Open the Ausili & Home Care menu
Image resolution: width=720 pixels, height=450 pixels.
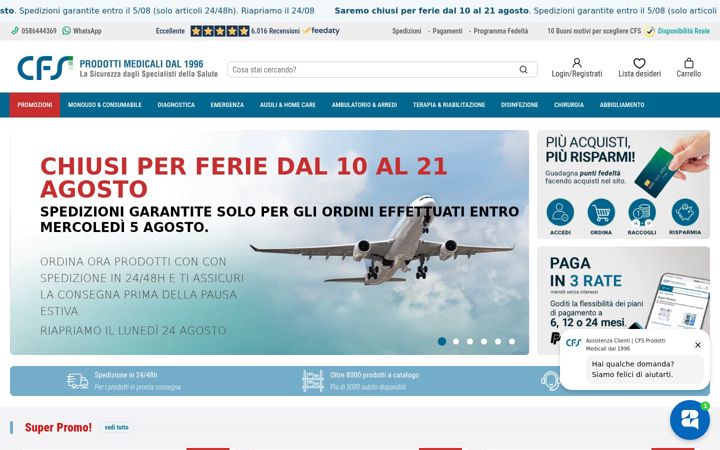(x=288, y=105)
